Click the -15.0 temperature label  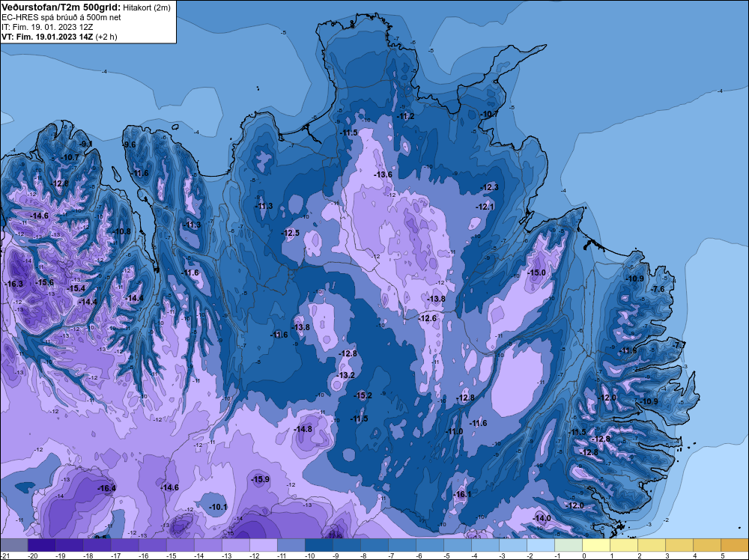click(536, 273)
